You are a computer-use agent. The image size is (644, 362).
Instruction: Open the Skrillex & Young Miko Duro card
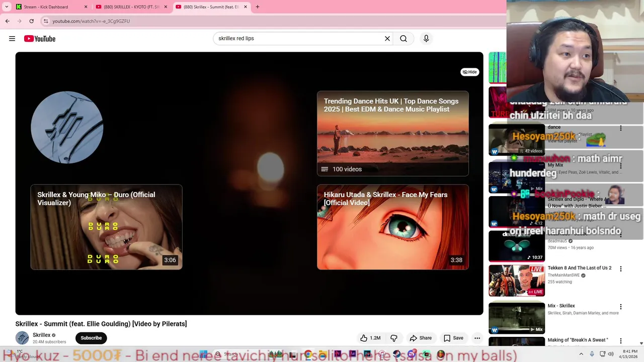click(106, 227)
